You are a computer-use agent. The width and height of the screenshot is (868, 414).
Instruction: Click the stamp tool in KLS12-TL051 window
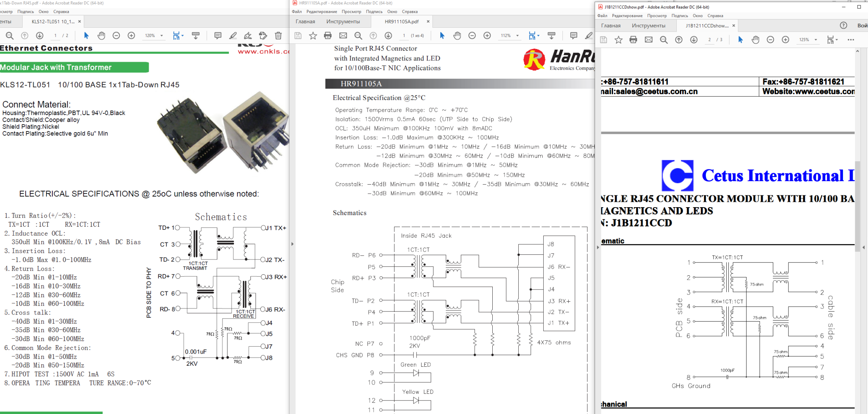(x=263, y=35)
